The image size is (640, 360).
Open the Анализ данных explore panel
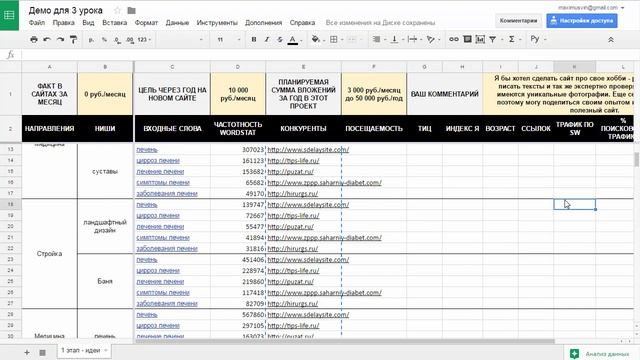coord(602,353)
